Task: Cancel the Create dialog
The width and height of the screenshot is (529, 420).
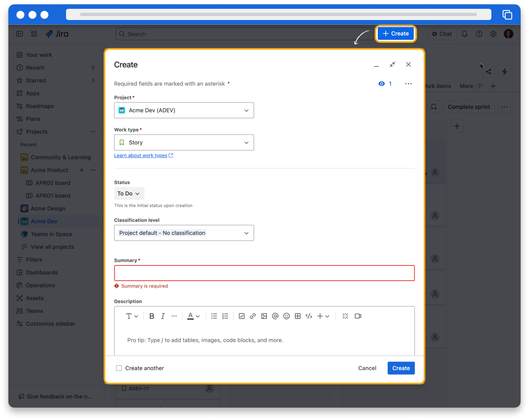Action: coord(367,368)
